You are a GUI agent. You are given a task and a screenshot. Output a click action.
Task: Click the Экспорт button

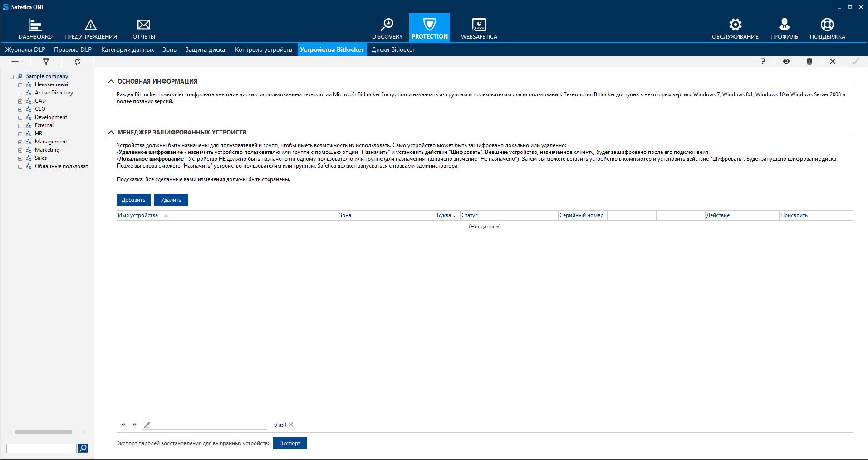point(290,443)
